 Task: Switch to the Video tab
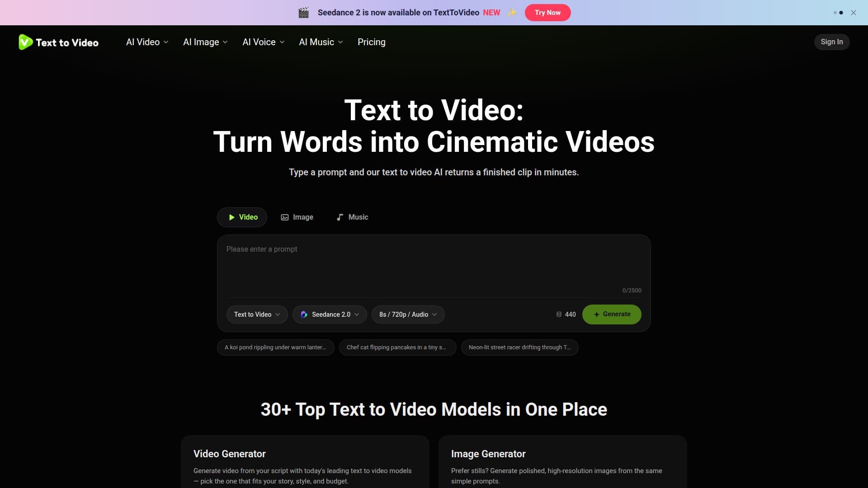[242, 217]
